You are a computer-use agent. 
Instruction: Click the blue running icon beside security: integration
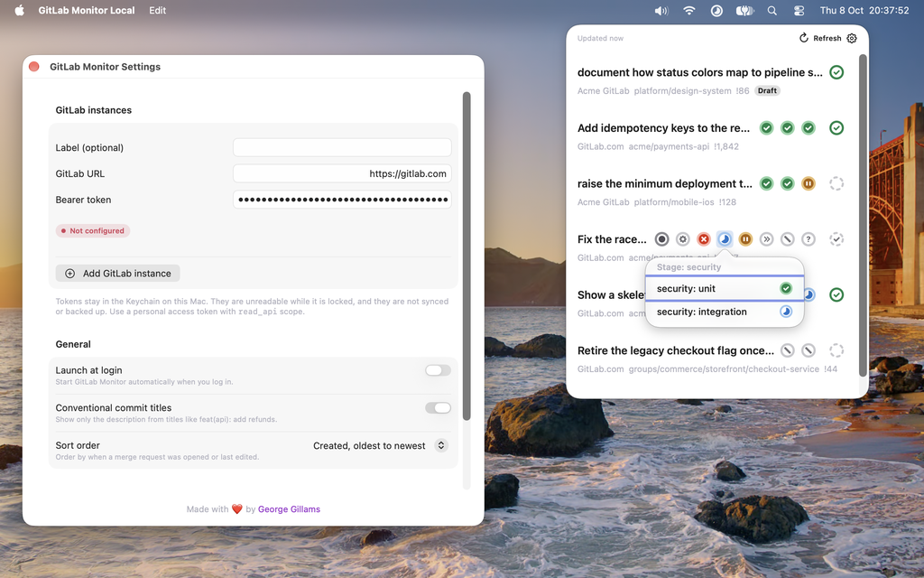coord(786,312)
